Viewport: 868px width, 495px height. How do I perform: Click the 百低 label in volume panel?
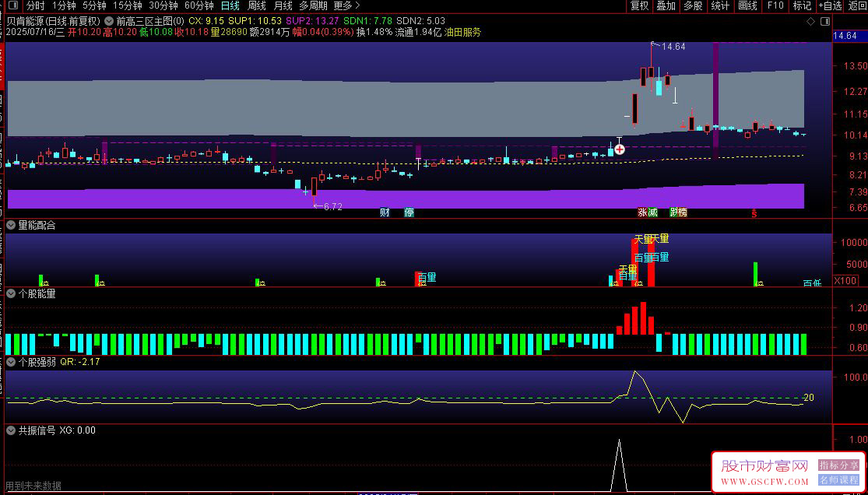click(x=812, y=283)
